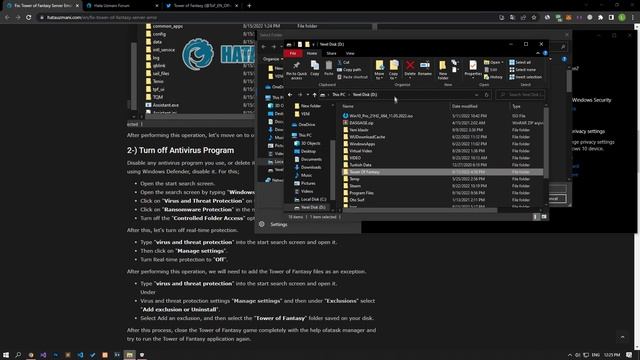Screen dimensions: 640x360
Task: Switch to the Tower of Fantasy Twitter tab
Action: point(202,6)
